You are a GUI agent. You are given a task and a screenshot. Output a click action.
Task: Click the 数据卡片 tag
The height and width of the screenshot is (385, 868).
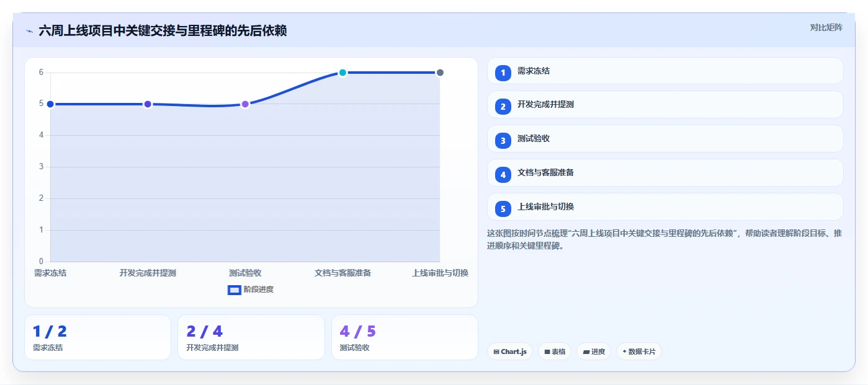[x=638, y=352]
